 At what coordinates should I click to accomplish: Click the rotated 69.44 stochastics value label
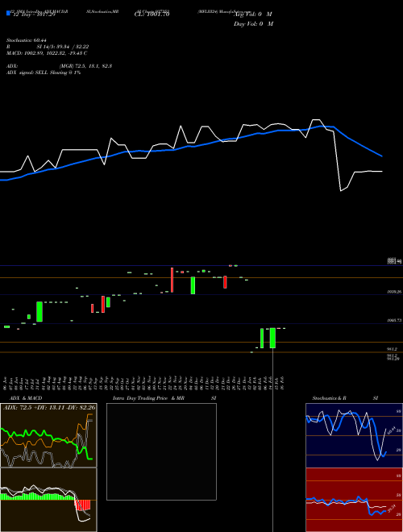click(x=391, y=430)
